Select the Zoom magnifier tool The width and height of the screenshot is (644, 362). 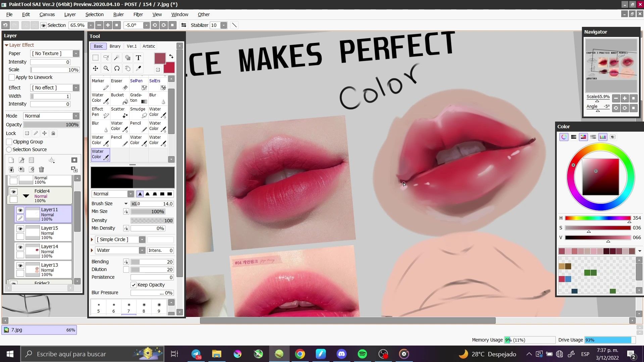106,68
